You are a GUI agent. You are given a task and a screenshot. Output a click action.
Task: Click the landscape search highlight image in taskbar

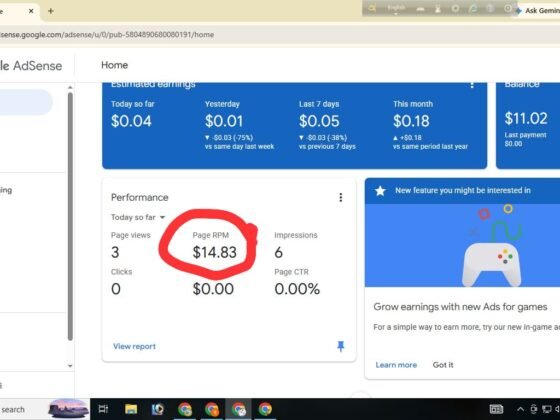(69, 409)
